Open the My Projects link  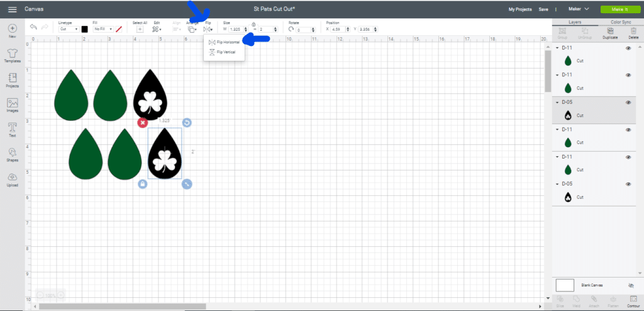(519, 9)
